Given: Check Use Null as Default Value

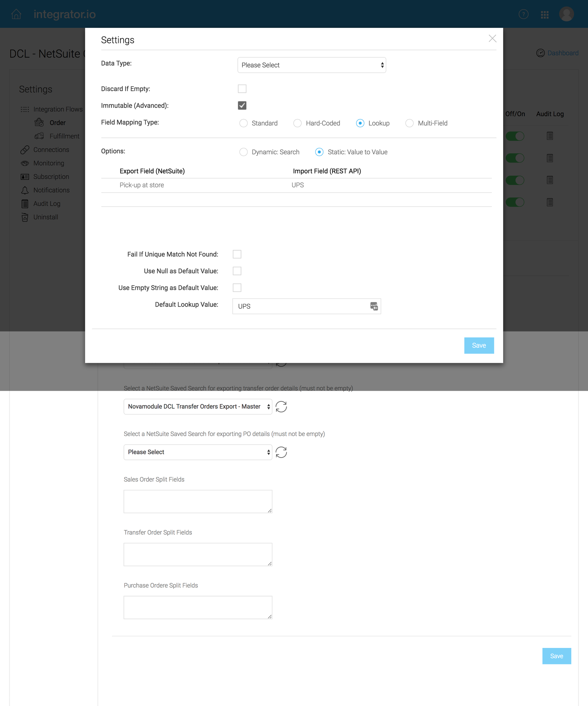Looking at the screenshot, I should tap(237, 271).
